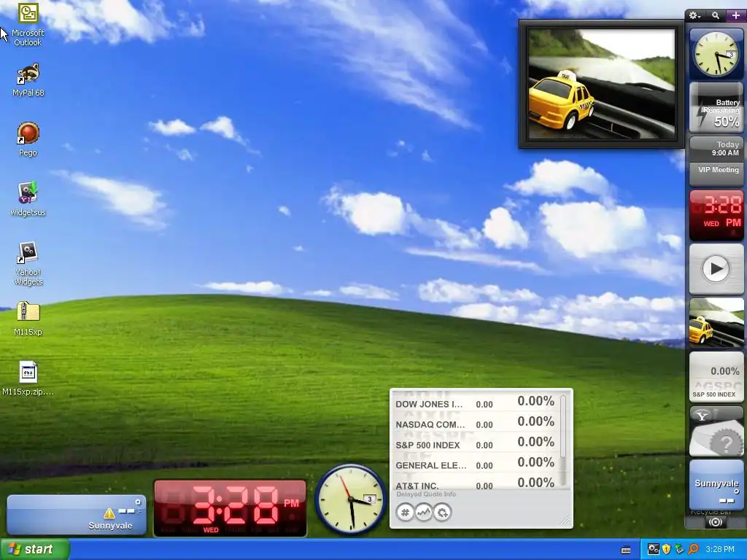Click the analog clock in the dock
Viewport: 747px width, 560px height.
tap(716, 54)
